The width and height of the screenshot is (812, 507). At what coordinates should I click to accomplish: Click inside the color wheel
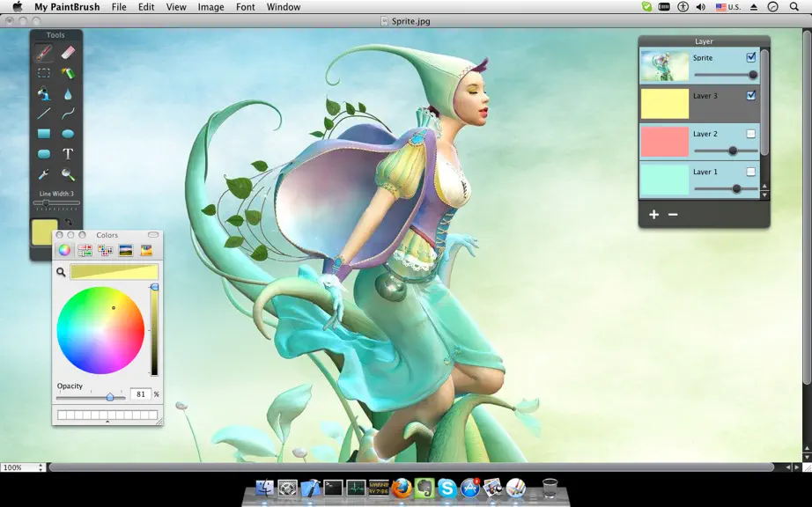tap(100, 330)
